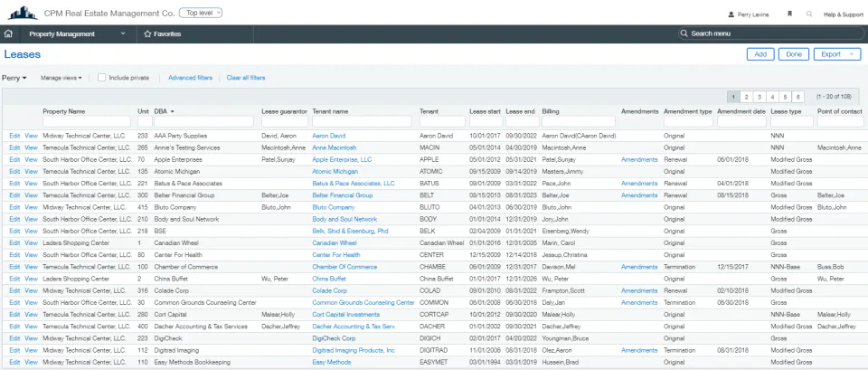Viewport: 868px width, 370px height.
Task: Click the search magnifier icon in header
Action: pyautogui.click(x=809, y=14)
